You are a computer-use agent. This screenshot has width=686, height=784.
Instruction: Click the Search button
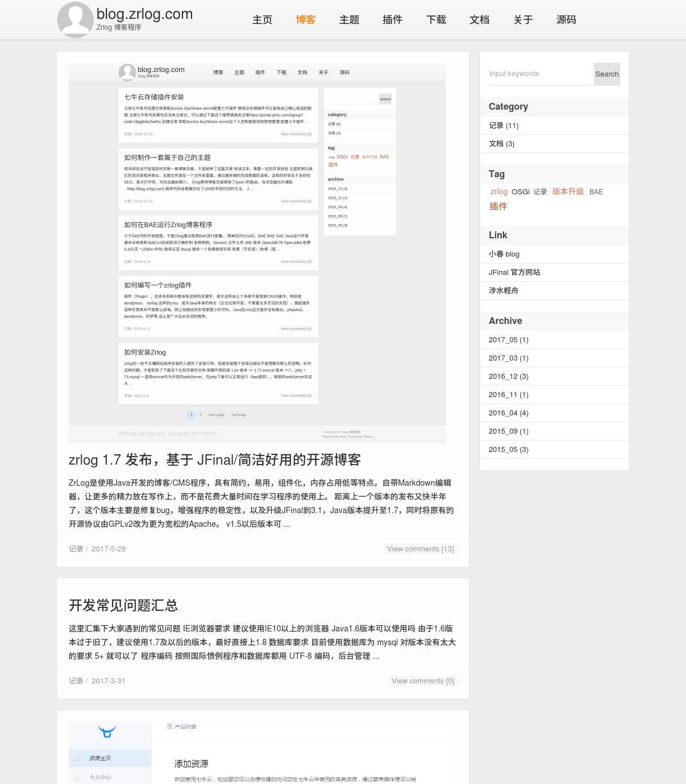point(607,74)
